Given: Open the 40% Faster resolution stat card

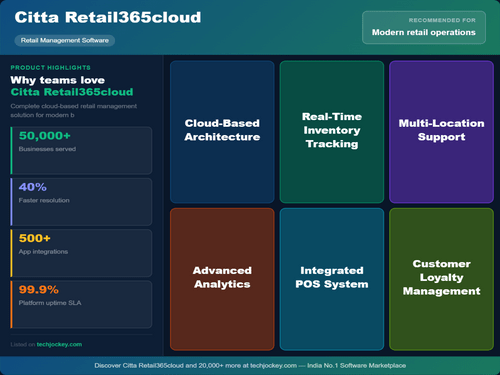Looking at the screenshot, I should coord(81,202).
